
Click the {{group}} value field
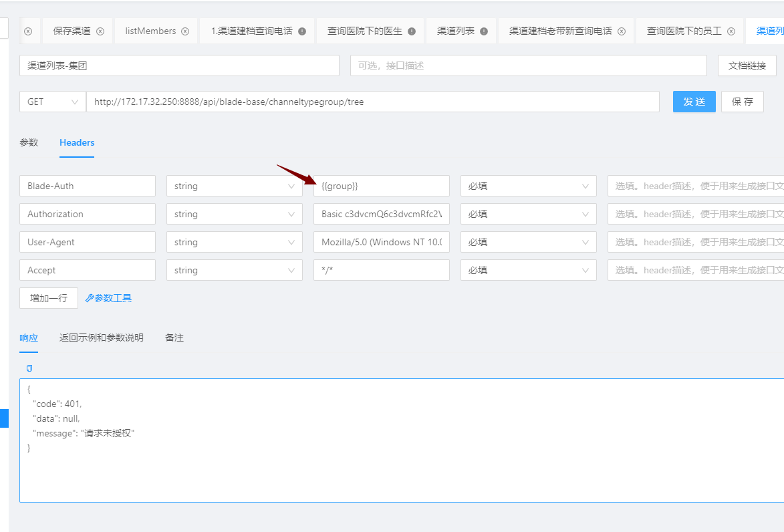[382, 186]
